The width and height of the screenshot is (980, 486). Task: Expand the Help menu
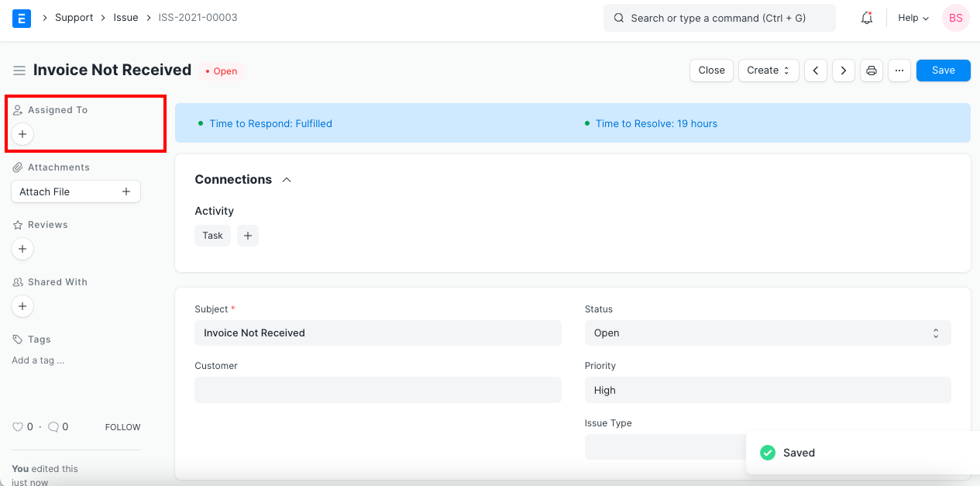pos(913,17)
